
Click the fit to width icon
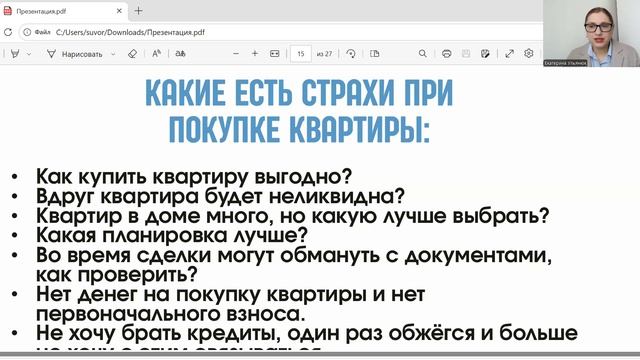(x=275, y=53)
